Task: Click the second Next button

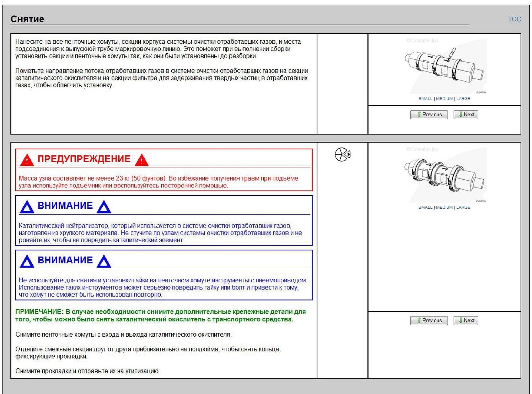Action: (466, 320)
